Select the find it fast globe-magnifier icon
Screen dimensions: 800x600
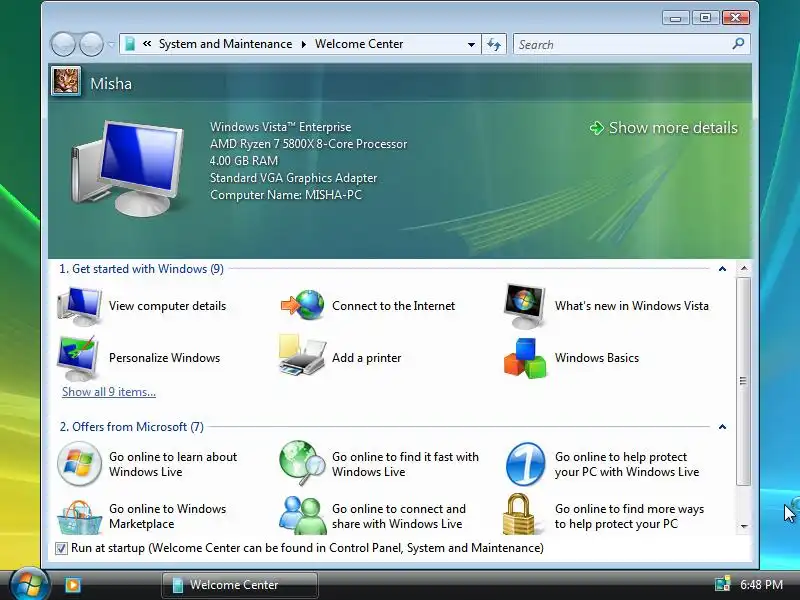[x=302, y=463]
